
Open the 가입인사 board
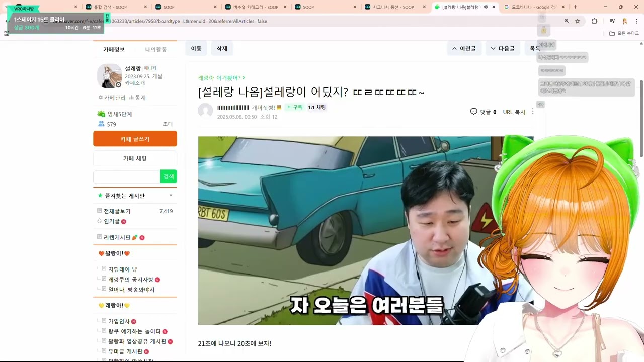pos(119,321)
